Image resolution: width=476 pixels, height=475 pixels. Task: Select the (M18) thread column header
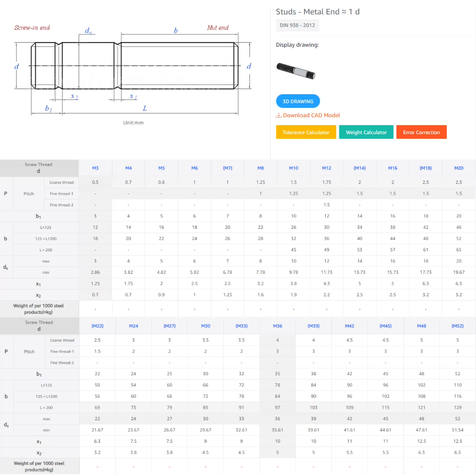(x=426, y=168)
